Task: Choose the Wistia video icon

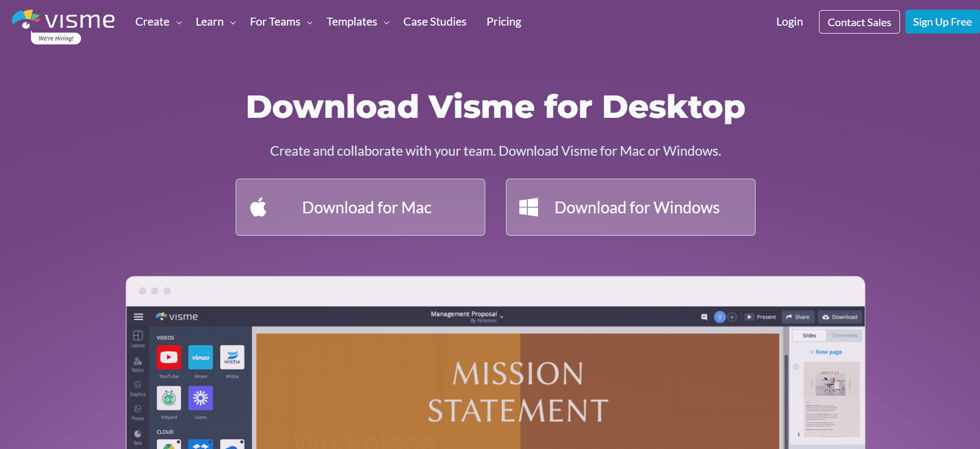Action: point(232,357)
